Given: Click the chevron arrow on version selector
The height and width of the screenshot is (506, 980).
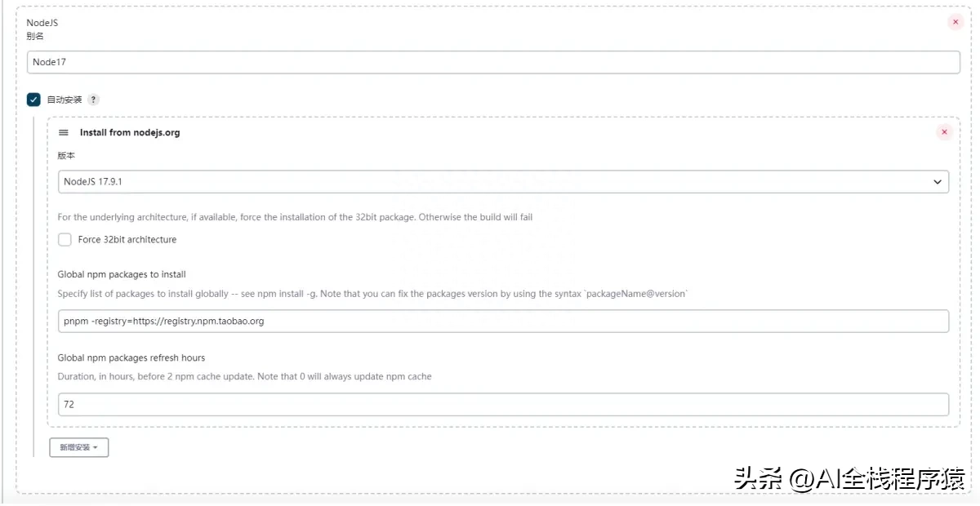Looking at the screenshot, I should [x=938, y=182].
